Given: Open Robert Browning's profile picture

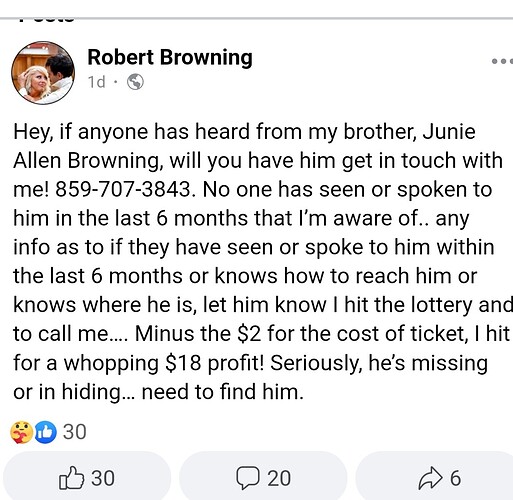Looking at the screenshot, I should pos(43,73).
